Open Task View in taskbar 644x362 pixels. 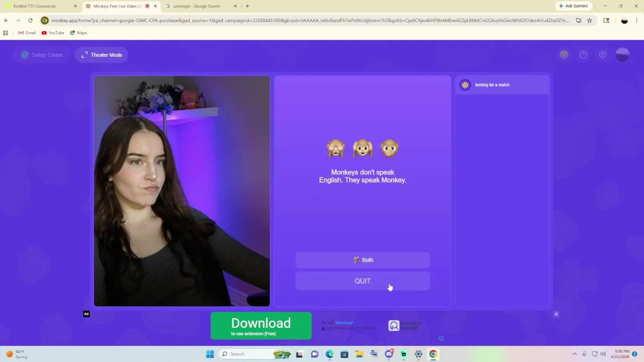(299, 354)
